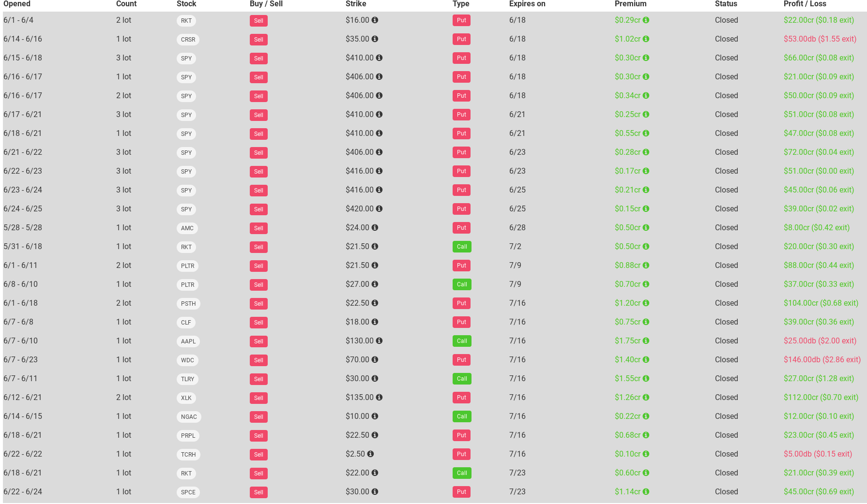Click info icon beside the $16.00 RKT strike
Image resolution: width=867 pixels, height=504 pixels.
pyautogui.click(x=375, y=20)
